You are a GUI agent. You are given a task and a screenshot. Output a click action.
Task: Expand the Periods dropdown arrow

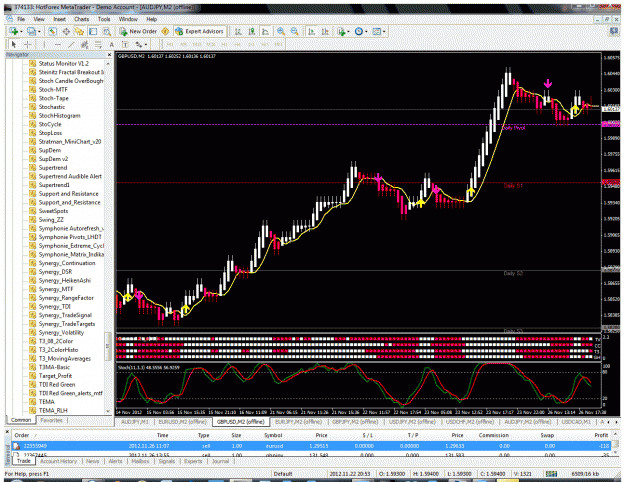point(366,32)
